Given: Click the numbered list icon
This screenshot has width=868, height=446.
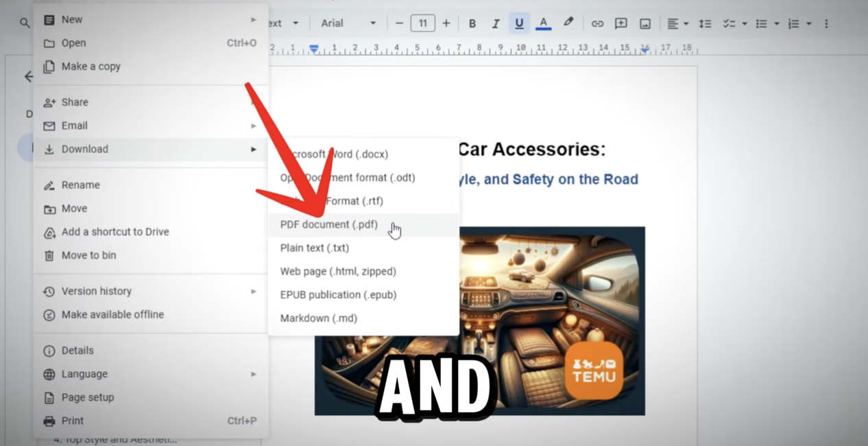Looking at the screenshot, I should pos(793,23).
